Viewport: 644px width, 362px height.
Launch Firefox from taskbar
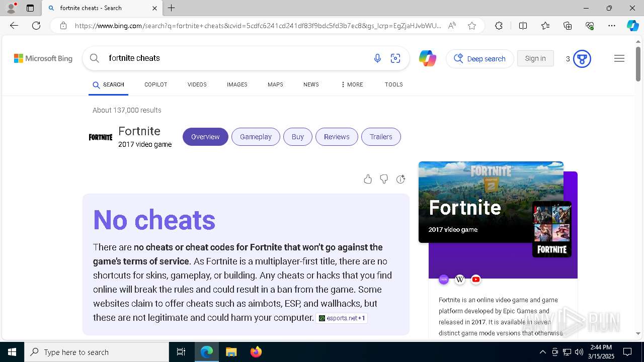(x=256, y=352)
